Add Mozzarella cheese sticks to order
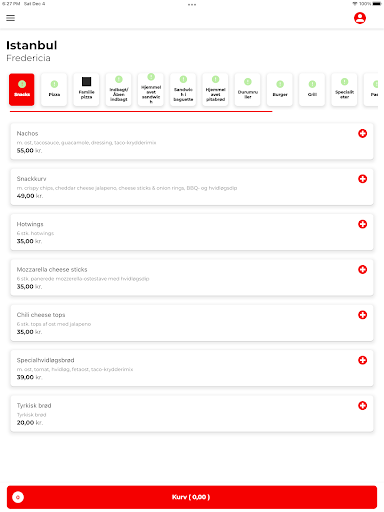 tap(362, 269)
